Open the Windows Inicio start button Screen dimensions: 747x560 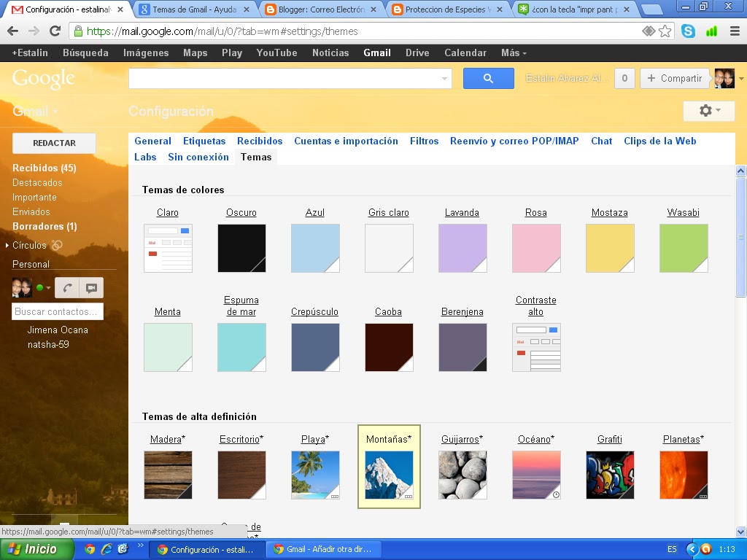point(36,549)
